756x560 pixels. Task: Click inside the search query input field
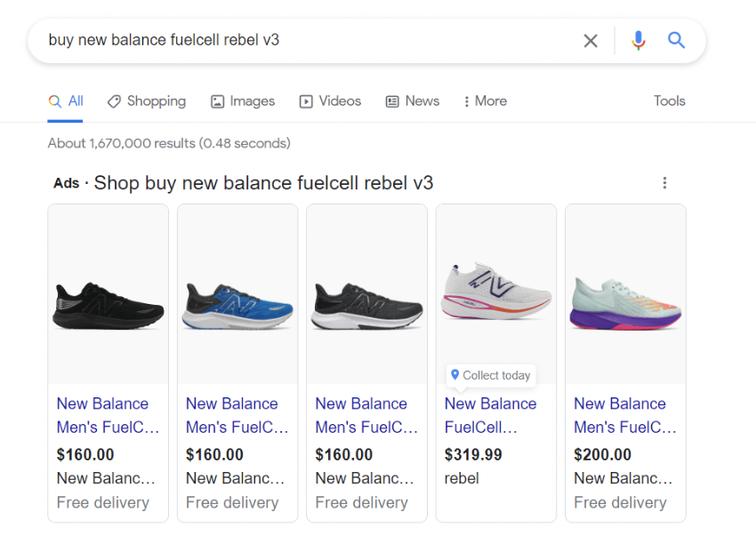click(x=267, y=40)
